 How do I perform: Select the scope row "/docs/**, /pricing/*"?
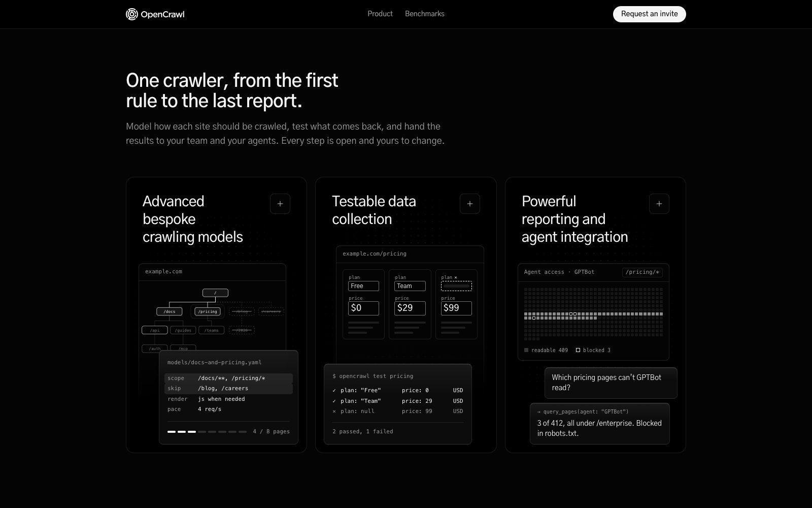click(x=228, y=378)
